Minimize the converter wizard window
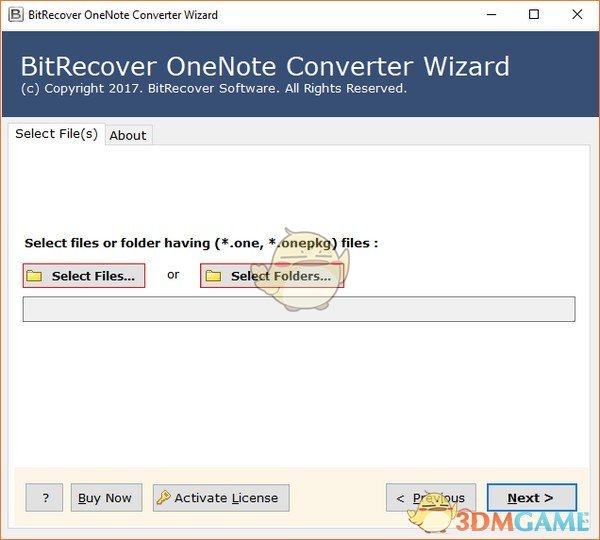 (491, 15)
